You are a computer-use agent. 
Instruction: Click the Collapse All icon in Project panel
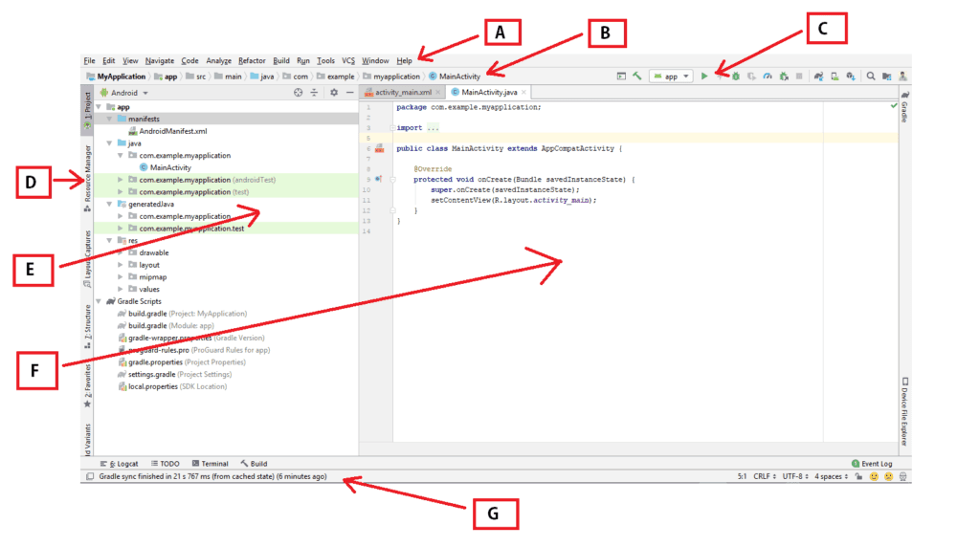[314, 93]
